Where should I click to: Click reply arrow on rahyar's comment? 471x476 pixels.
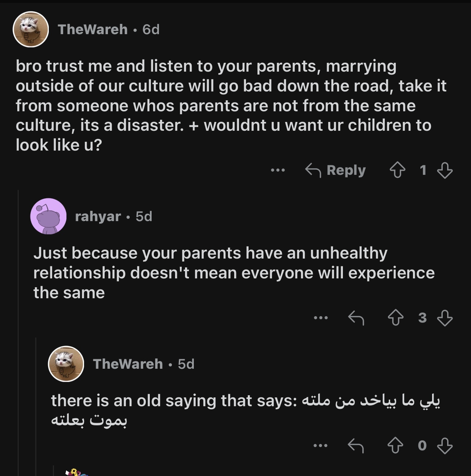point(356,318)
